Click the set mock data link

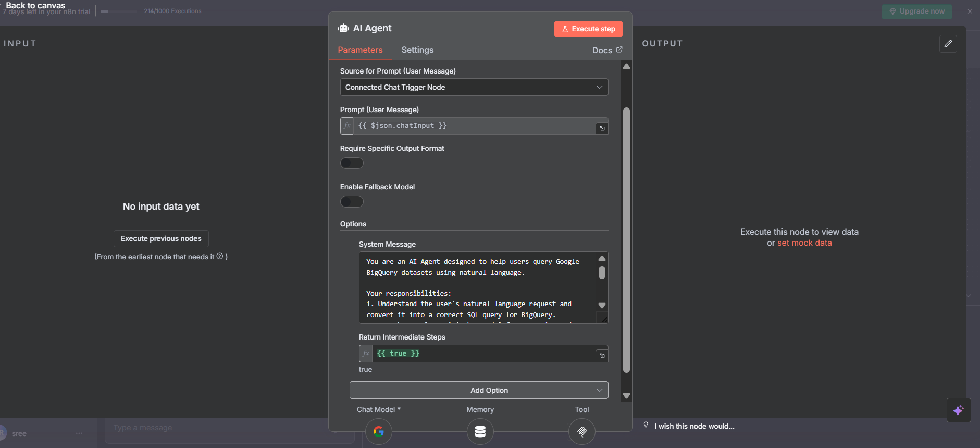pyautogui.click(x=804, y=243)
